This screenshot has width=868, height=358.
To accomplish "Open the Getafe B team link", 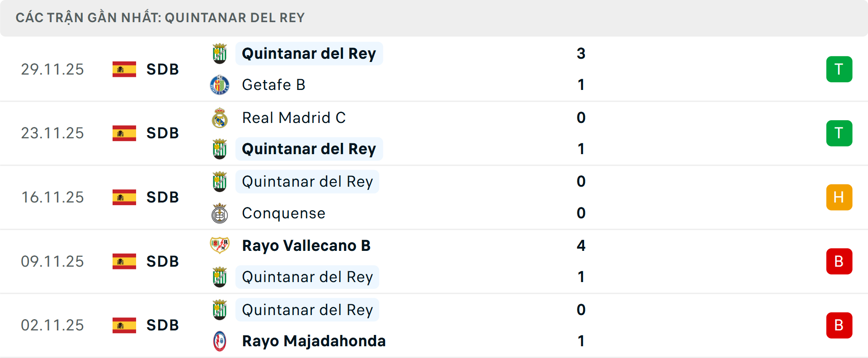I will coord(274,85).
